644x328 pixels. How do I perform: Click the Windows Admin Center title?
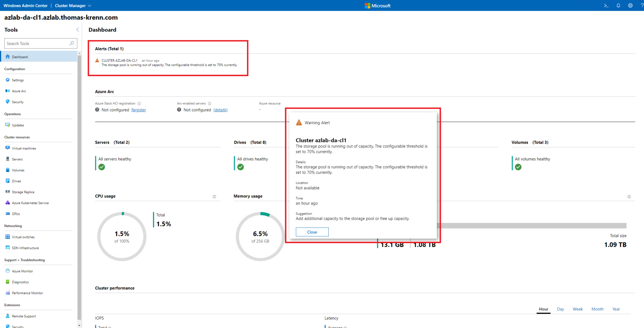[x=25, y=6]
